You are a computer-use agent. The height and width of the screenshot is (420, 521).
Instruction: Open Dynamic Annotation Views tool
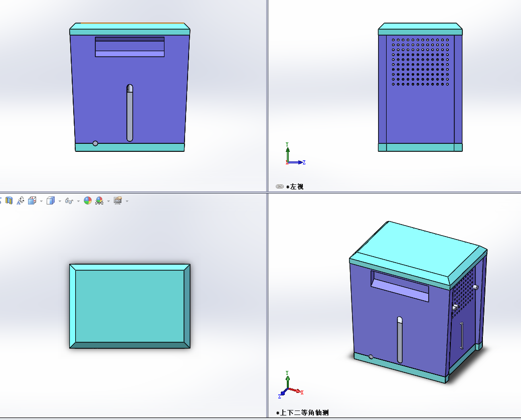click(20, 200)
